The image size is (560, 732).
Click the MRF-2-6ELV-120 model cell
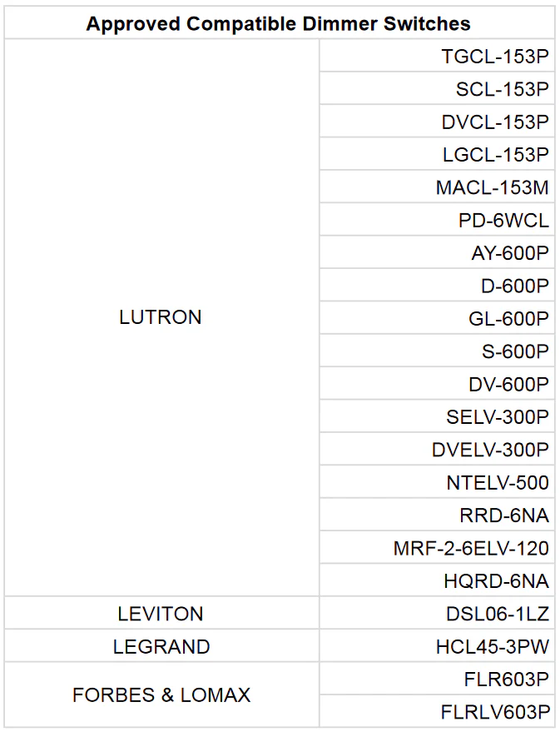click(471, 548)
